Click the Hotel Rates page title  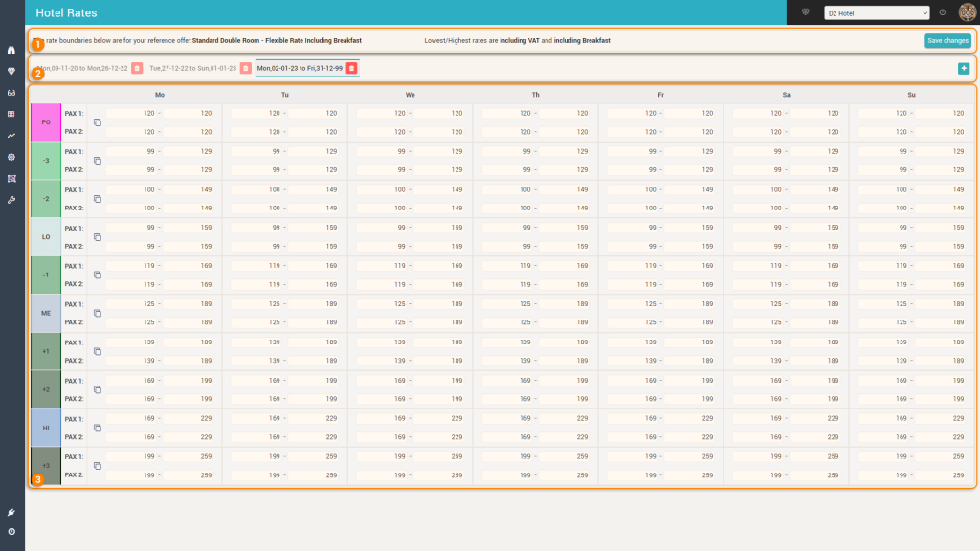[x=66, y=12]
